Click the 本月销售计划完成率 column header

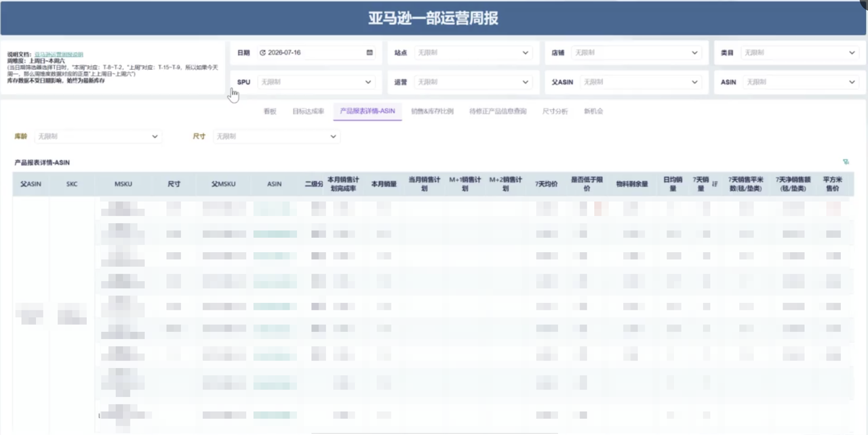pos(344,184)
